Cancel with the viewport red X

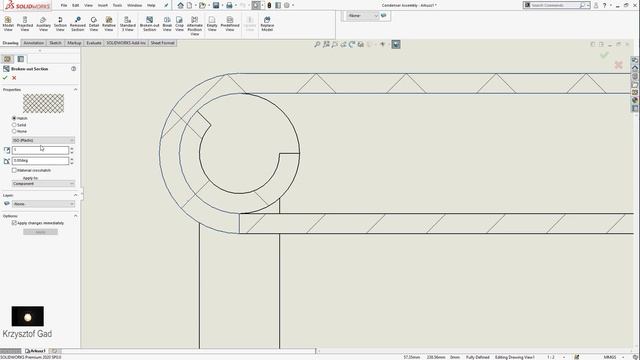point(618,64)
